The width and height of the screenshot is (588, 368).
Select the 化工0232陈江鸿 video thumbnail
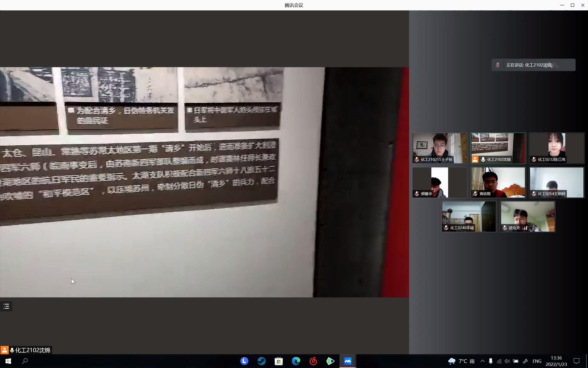pyautogui.click(x=557, y=148)
